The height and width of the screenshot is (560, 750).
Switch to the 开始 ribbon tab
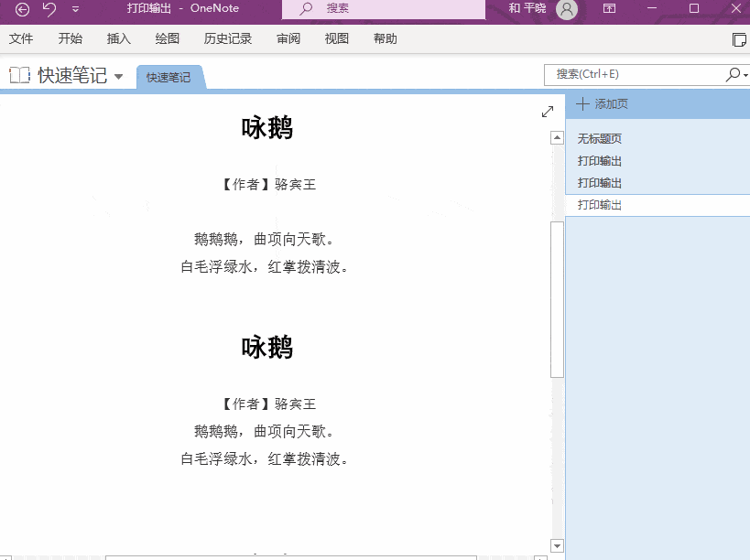71,38
